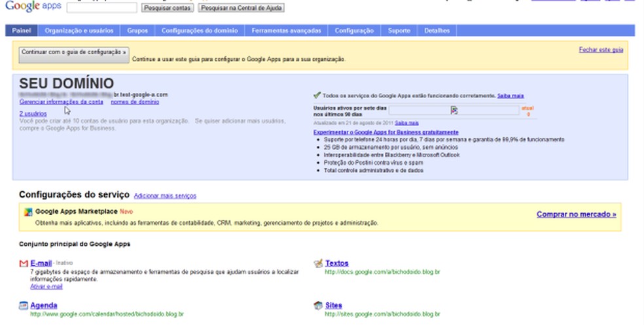The image size is (644, 325).
Task: Switch to the Suporte tab
Action: (x=399, y=30)
